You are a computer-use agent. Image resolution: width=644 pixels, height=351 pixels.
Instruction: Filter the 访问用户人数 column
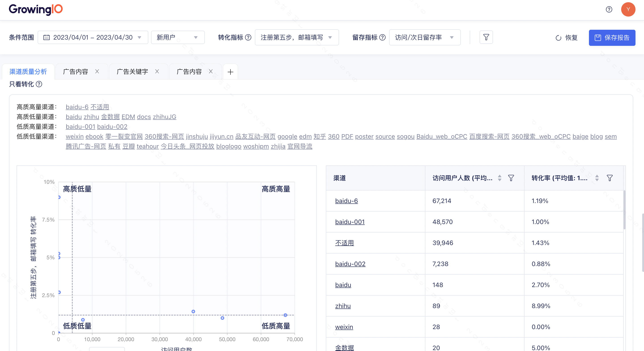click(511, 178)
